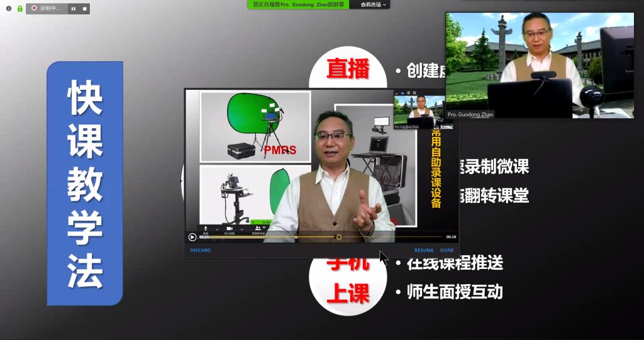Click the green screen-sharing notification banner

(299, 4)
